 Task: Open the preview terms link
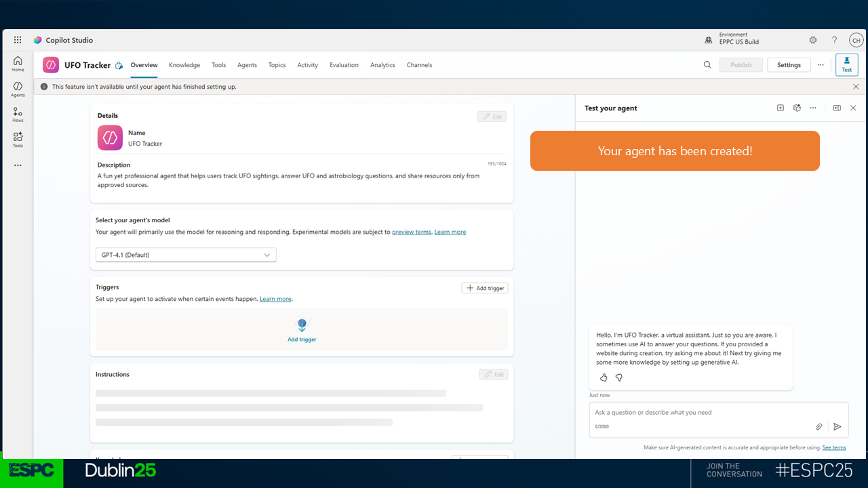tap(412, 232)
